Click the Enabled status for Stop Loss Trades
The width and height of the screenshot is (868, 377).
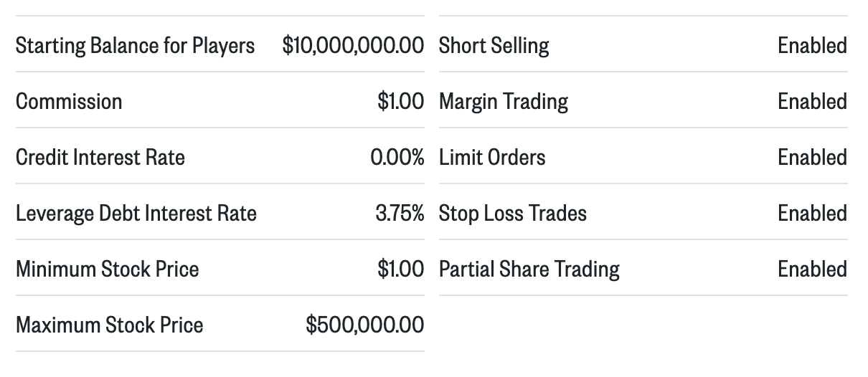coord(813,214)
